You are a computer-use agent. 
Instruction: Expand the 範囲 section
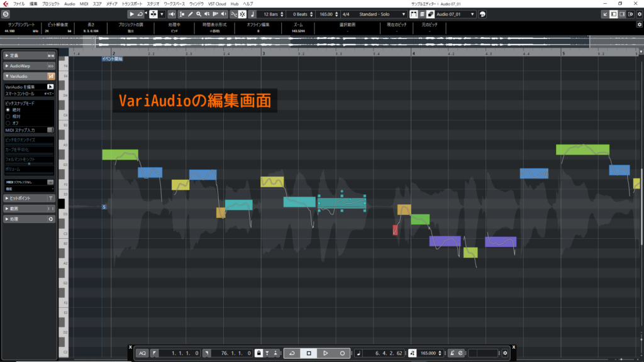[7, 209]
